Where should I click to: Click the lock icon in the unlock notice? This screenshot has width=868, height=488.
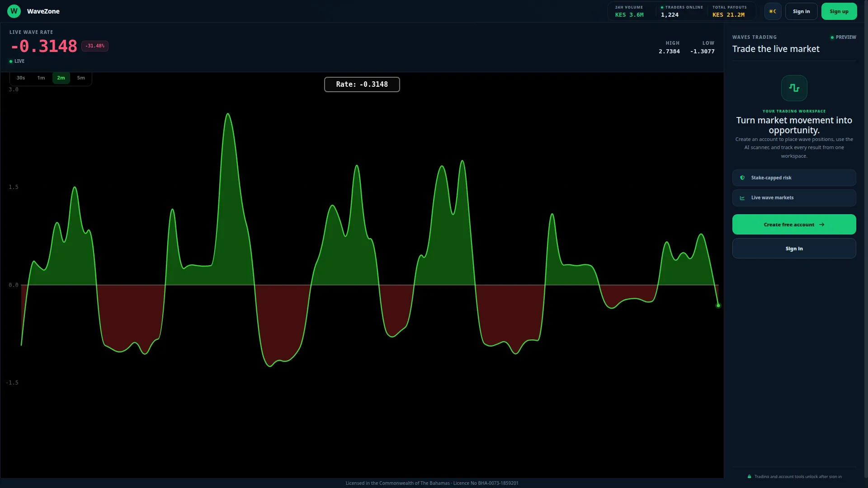(750, 476)
